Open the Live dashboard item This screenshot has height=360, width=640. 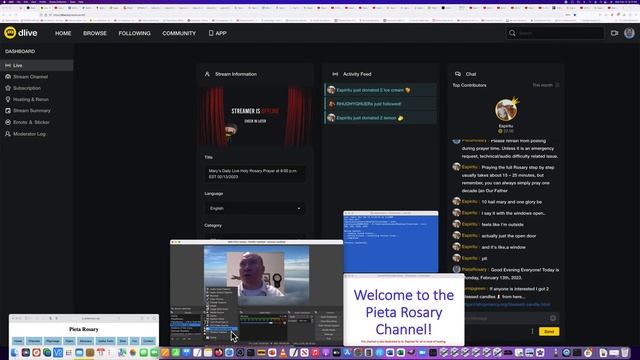[x=37, y=65]
